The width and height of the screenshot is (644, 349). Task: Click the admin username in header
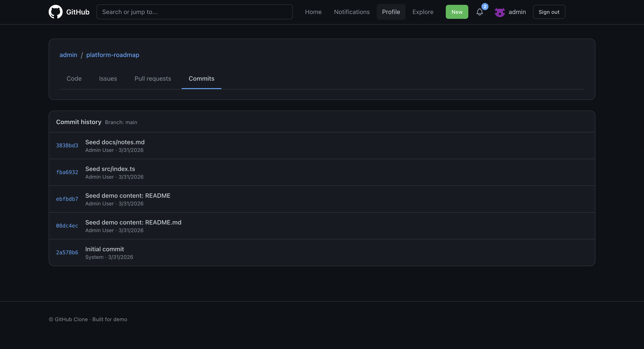pos(517,12)
